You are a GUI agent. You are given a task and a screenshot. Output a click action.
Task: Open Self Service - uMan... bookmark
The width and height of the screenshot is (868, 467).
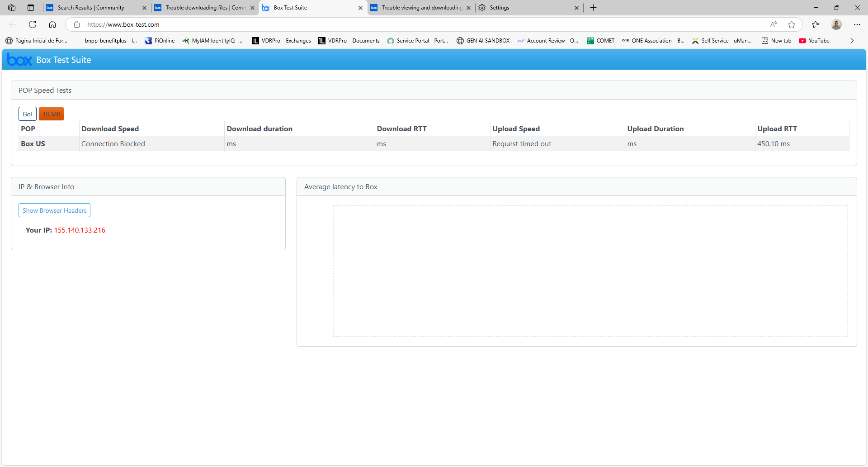(x=722, y=41)
